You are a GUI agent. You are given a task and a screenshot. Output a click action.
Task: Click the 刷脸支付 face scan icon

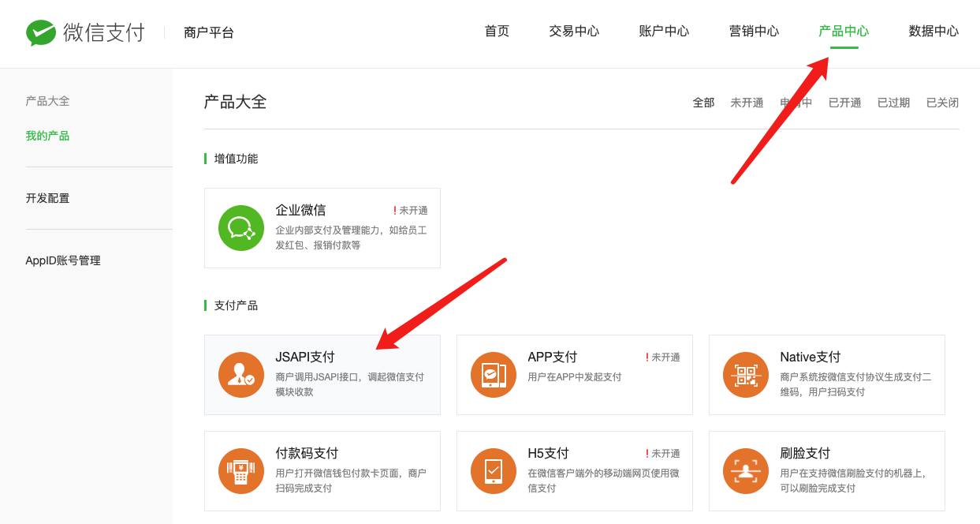(746, 471)
